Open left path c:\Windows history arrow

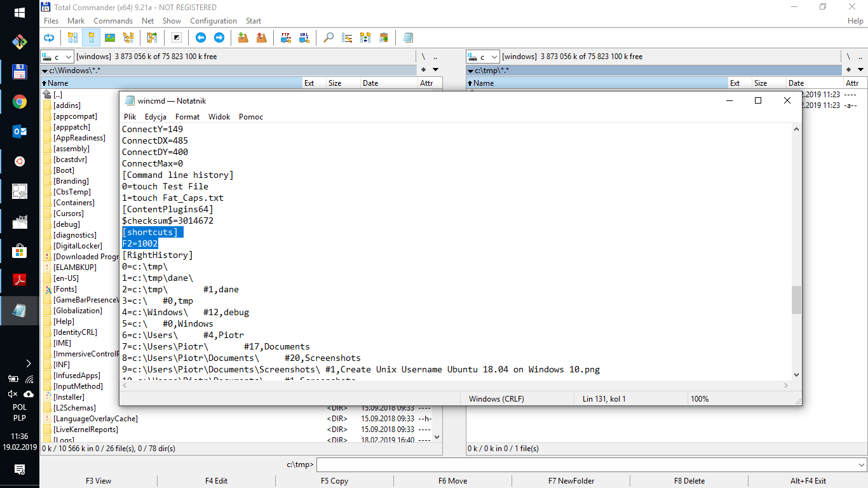(x=44, y=70)
